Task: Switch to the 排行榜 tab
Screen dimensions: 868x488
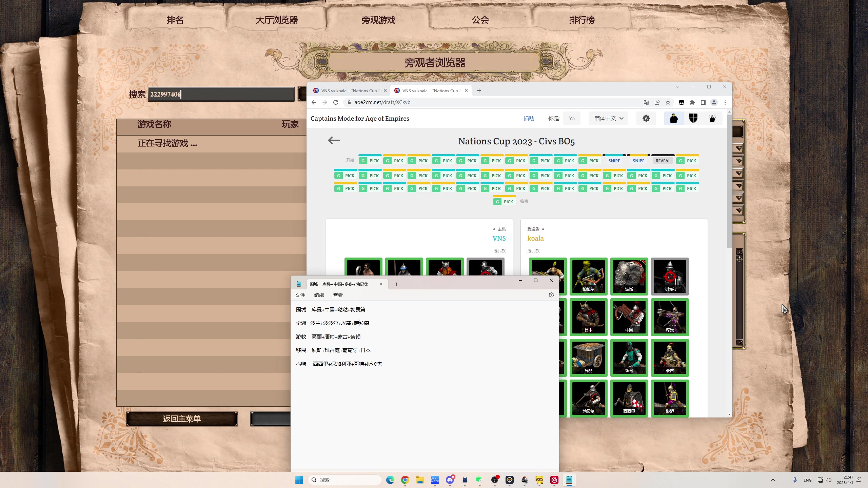Action: click(x=582, y=20)
